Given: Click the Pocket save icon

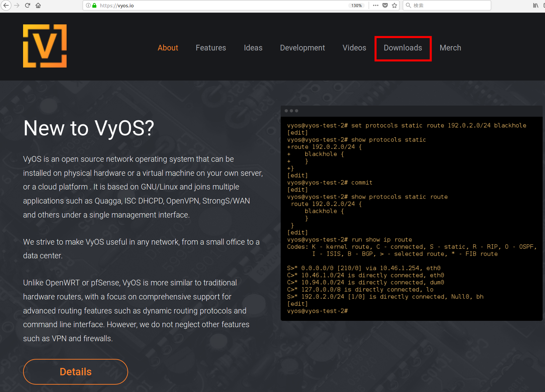Looking at the screenshot, I should pos(385,5).
